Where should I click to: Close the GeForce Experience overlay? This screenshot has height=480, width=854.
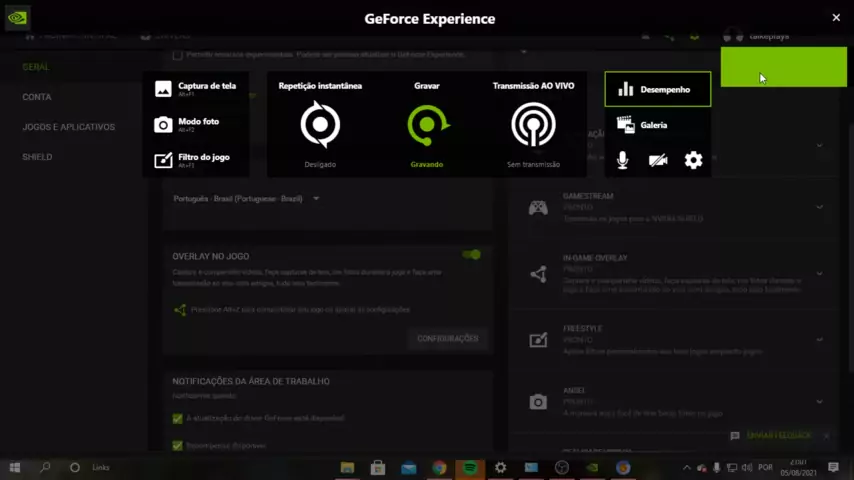click(x=836, y=18)
